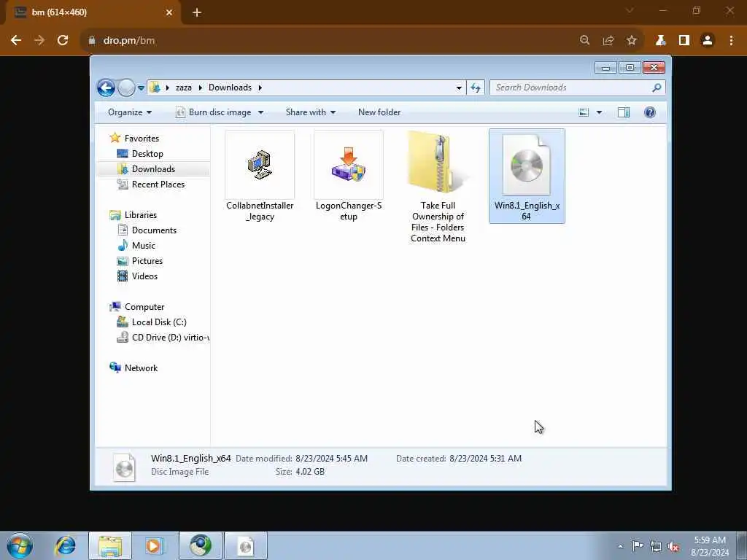The width and height of the screenshot is (747, 560).
Task: Click the muted volume tray icon
Action: point(673,547)
